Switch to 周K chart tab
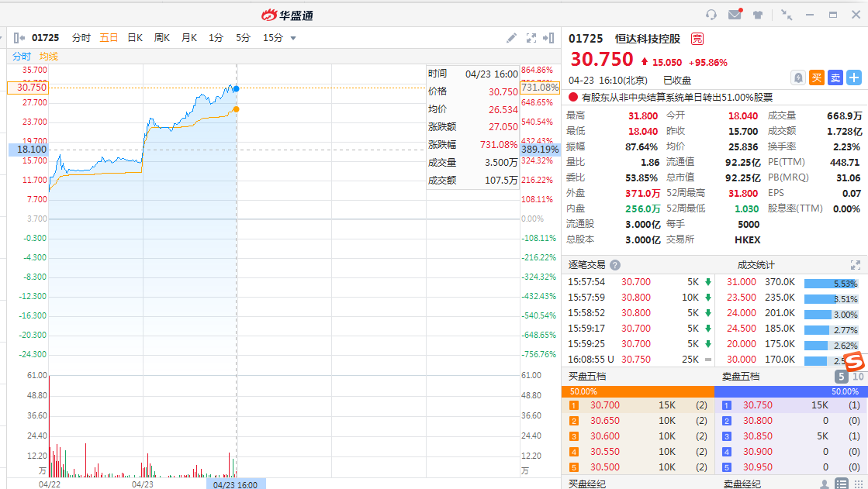 tap(161, 38)
